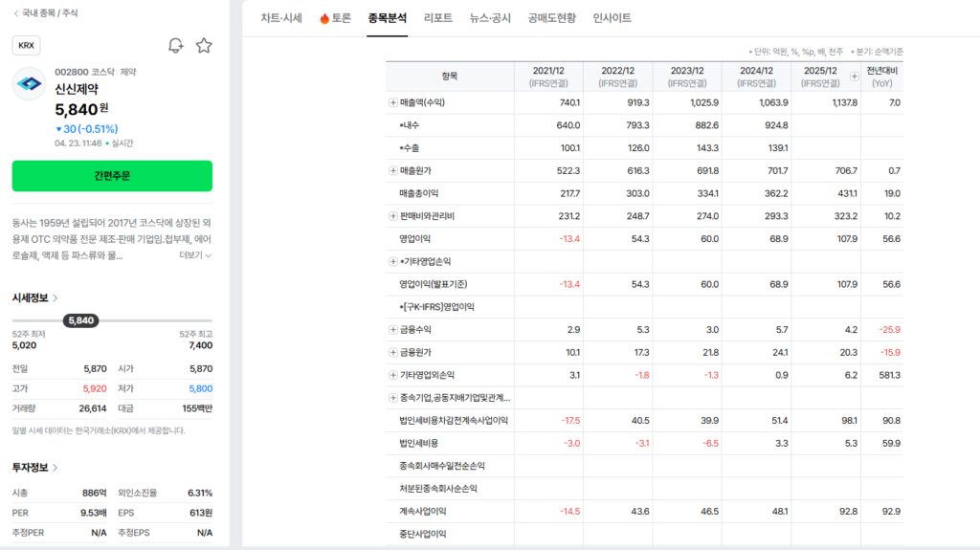
Task: Click the 신신제약 company logo
Action: point(29,84)
